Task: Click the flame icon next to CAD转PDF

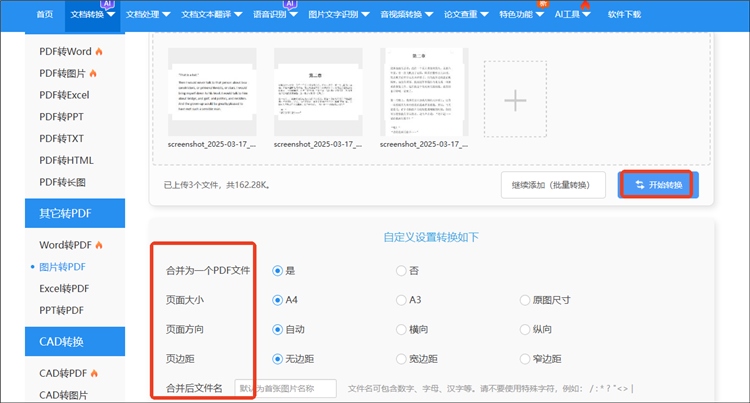Action: click(x=94, y=373)
